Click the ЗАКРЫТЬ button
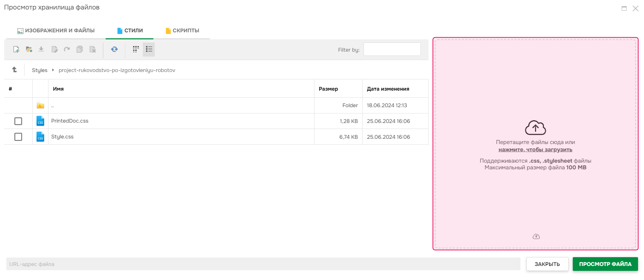Image resolution: width=644 pixels, height=280 pixels. coord(547,264)
